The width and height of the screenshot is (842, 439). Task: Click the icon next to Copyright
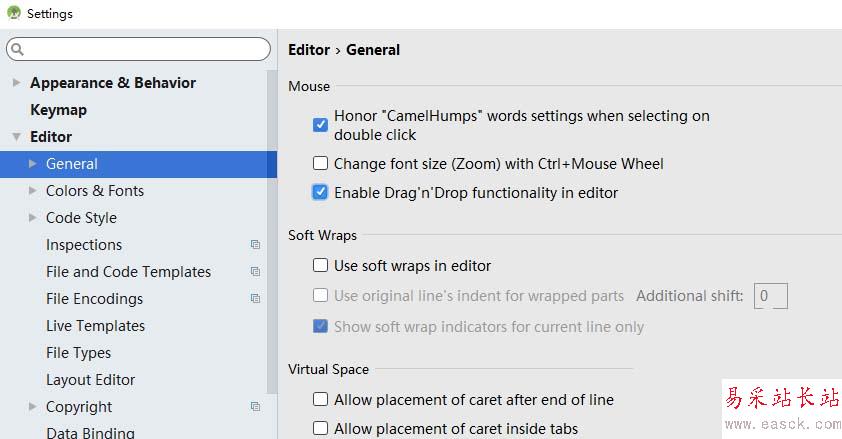[x=255, y=407]
